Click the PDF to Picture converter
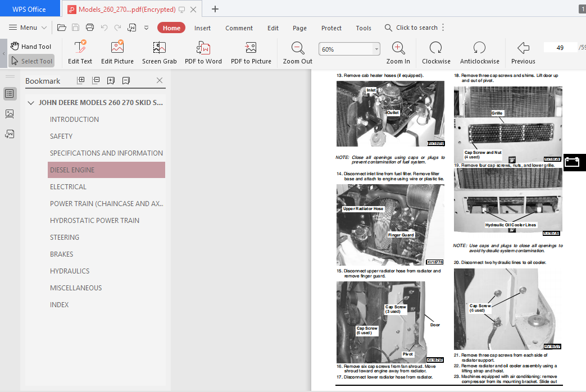 (251, 52)
